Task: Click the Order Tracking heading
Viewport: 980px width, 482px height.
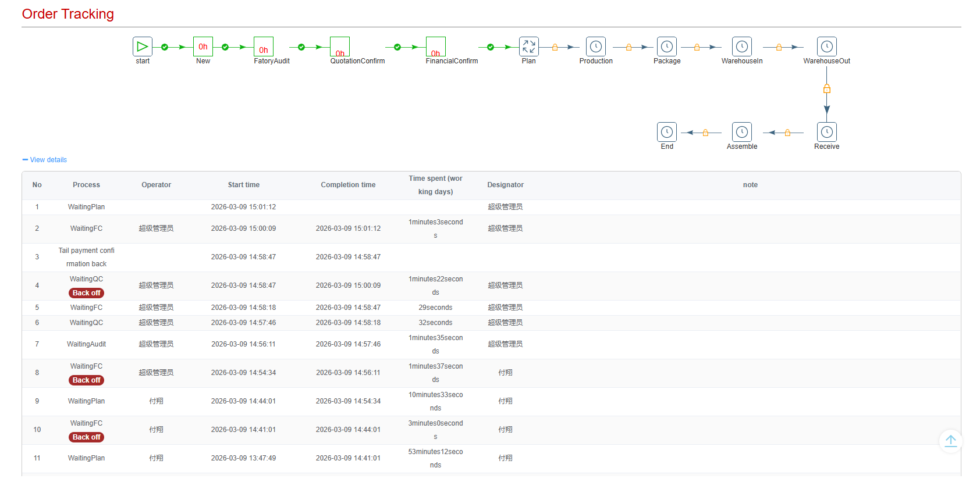Action: pos(68,14)
